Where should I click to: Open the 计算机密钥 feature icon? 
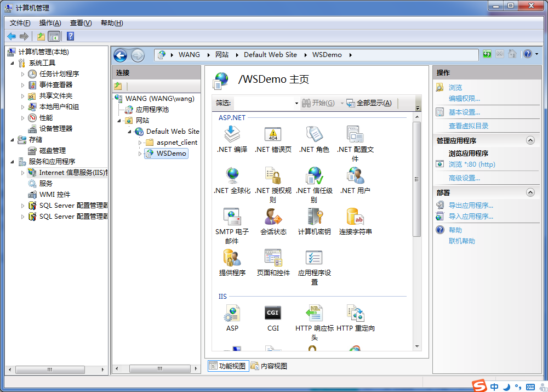point(314,217)
